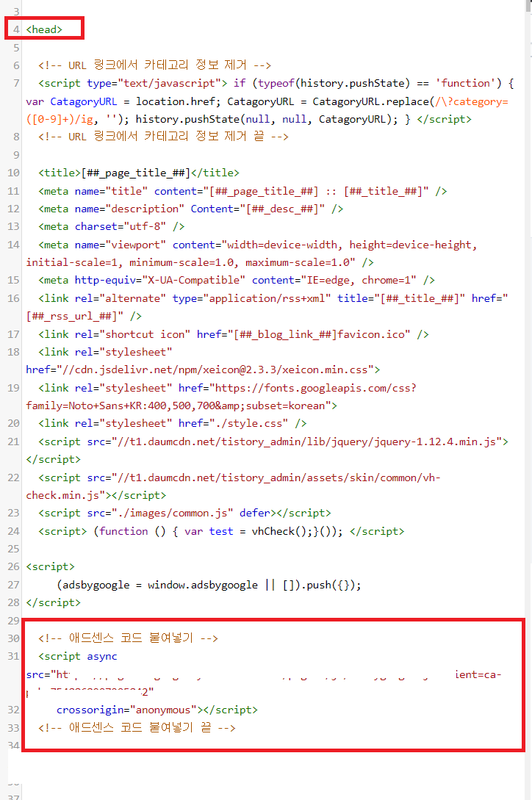Click the meta name="description" line
The width and height of the screenshot is (532, 800).
click(x=191, y=209)
